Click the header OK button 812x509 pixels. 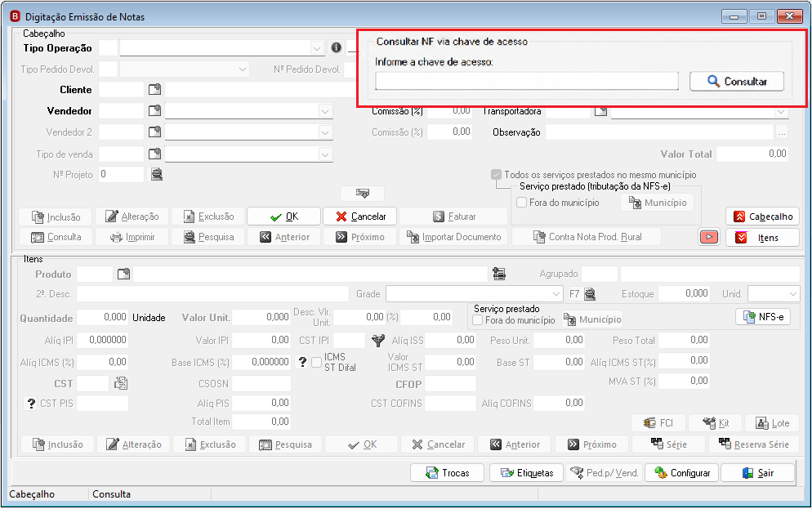click(283, 217)
